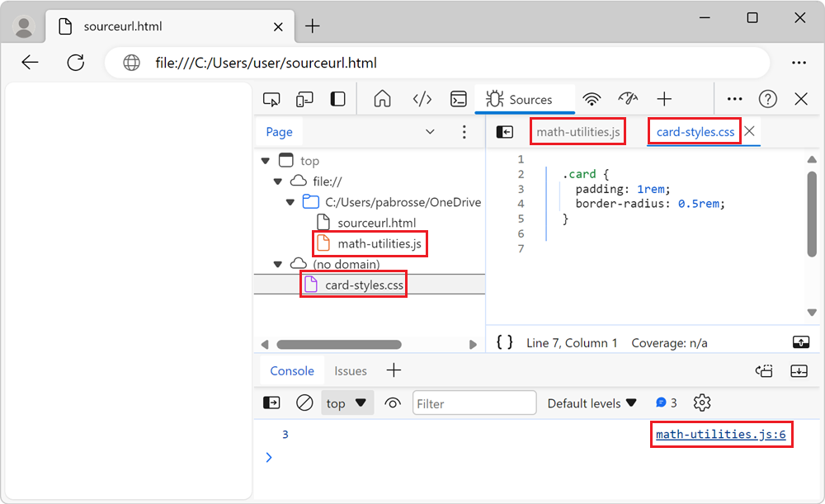Select card-styles.css in the file tree
The width and height of the screenshot is (825, 504).
[364, 285]
